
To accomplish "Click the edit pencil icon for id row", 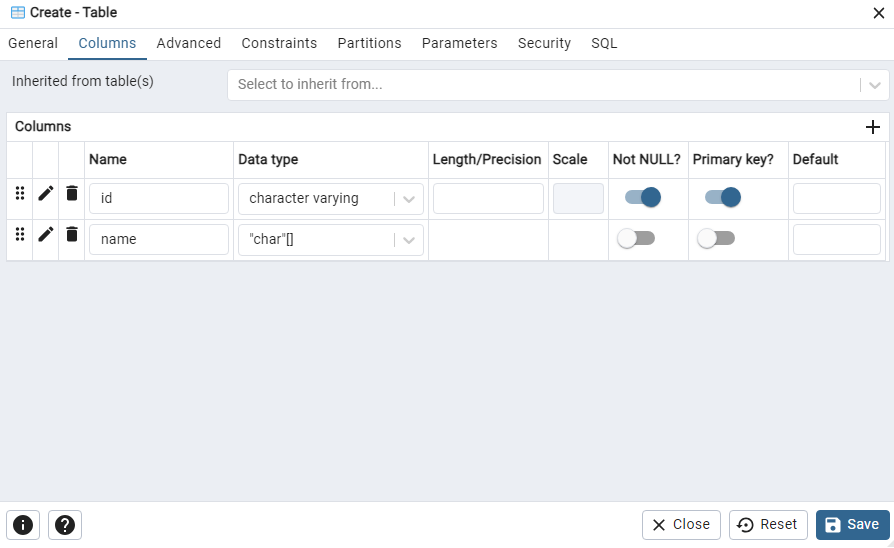I will click(x=46, y=194).
